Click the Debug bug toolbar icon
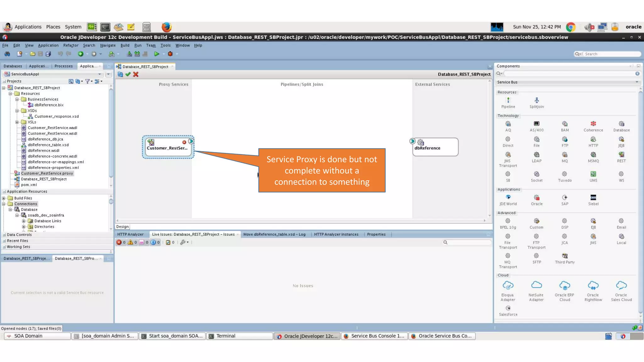 pyautogui.click(x=170, y=54)
